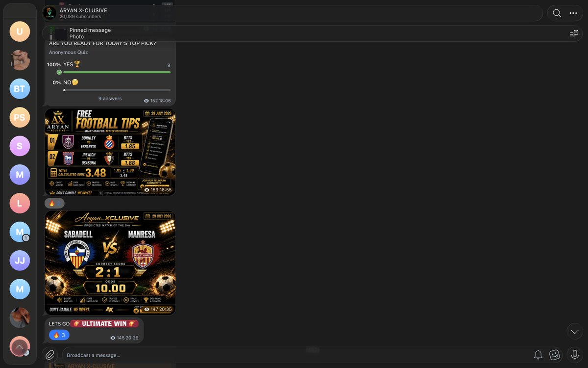Open the M chat with unread badge 1
Viewport: 588px width, 368px height.
click(x=20, y=232)
